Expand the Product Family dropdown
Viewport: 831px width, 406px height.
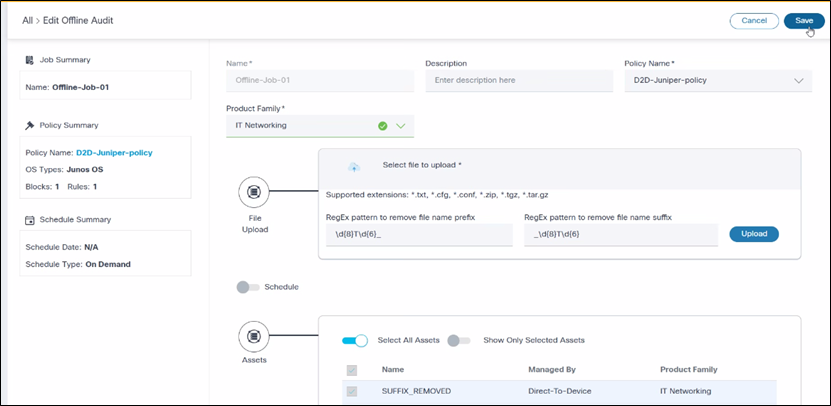[x=401, y=126]
